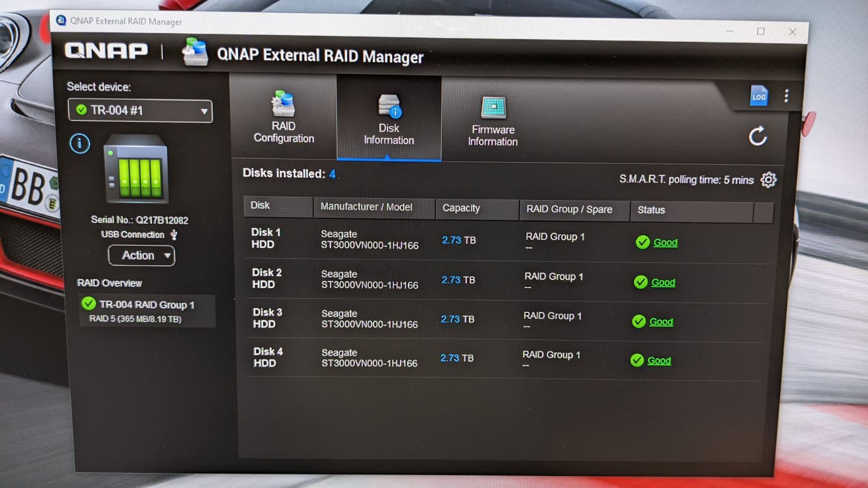Expand the TR-004 #1 device dropdown
868x488 pixels.
tap(141, 111)
